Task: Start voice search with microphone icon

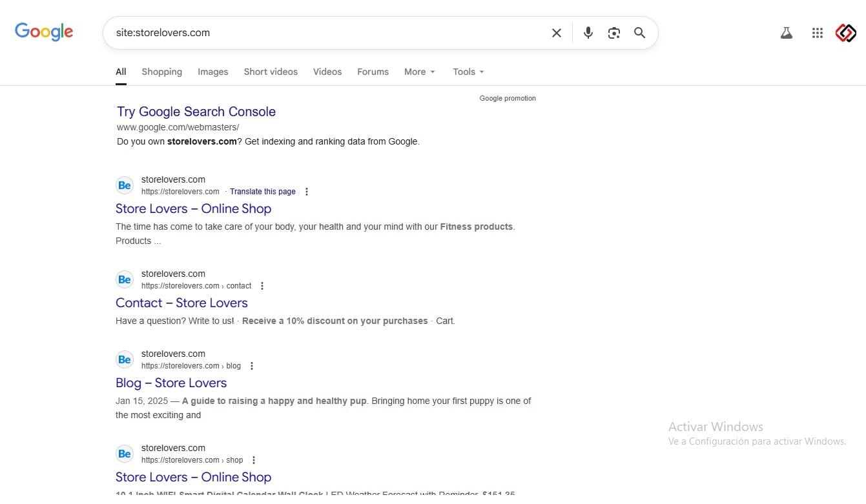Action: coord(588,33)
